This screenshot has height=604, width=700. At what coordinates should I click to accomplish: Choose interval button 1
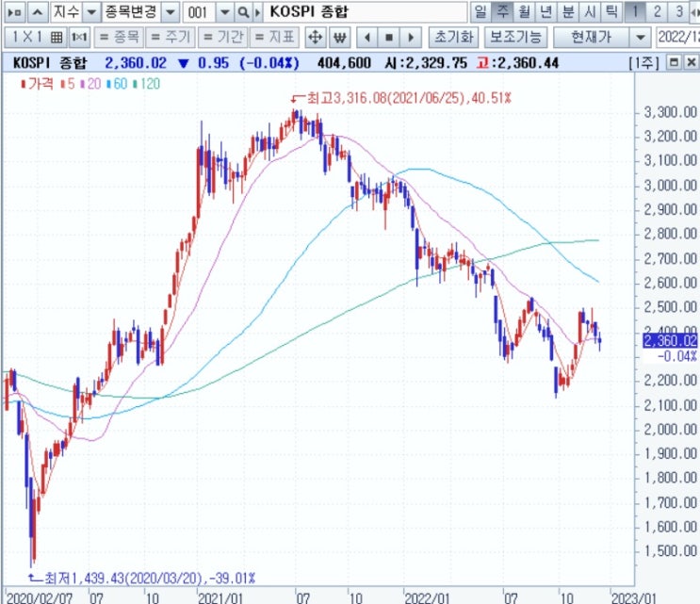pyautogui.click(x=635, y=12)
